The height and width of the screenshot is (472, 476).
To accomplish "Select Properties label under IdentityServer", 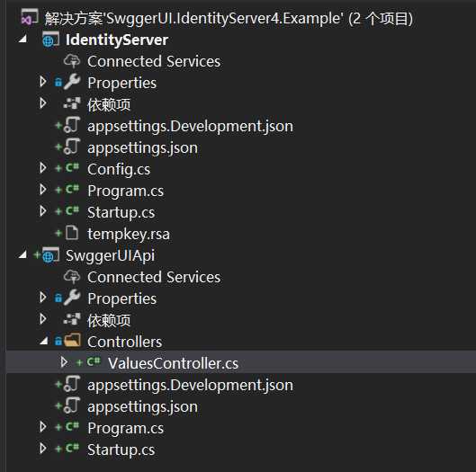I will click(122, 83).
